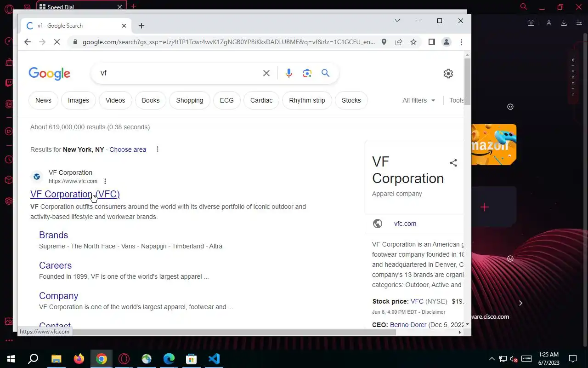Open new tab in Chrome
The image size is (588, 368).
point(141,26)
